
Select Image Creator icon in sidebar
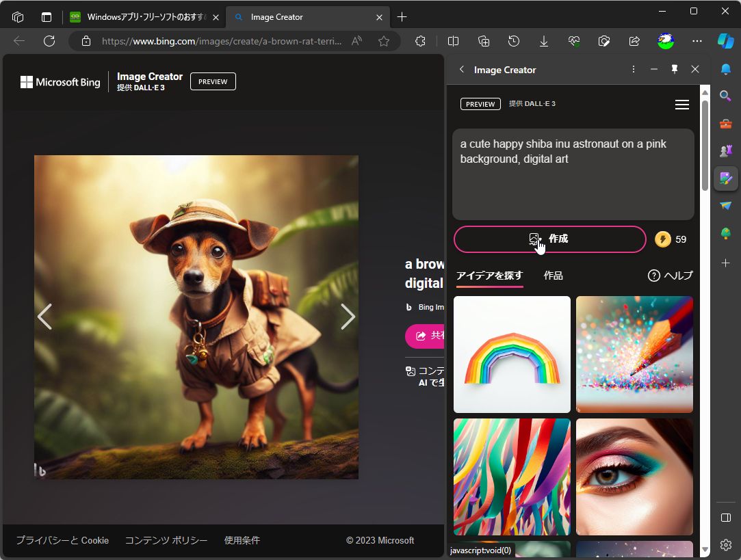point(726,178)
